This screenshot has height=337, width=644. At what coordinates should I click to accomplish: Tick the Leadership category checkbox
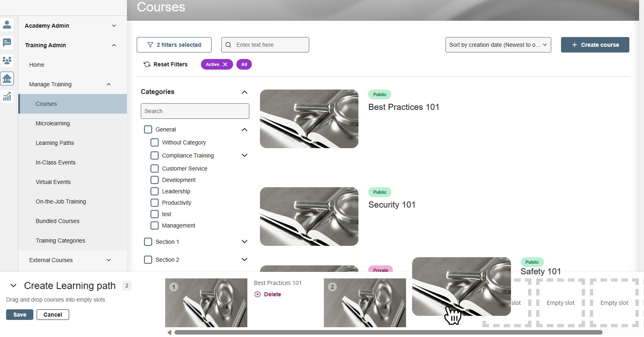(155, 191)
